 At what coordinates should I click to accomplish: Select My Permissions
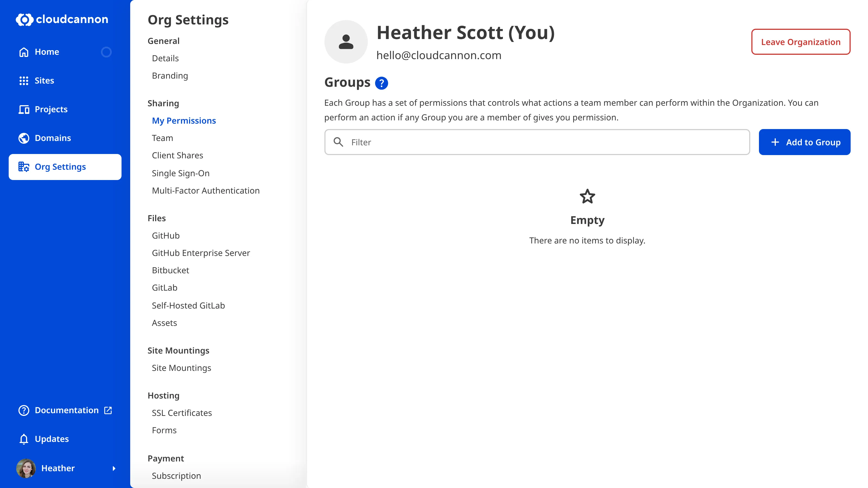(184, 121)
